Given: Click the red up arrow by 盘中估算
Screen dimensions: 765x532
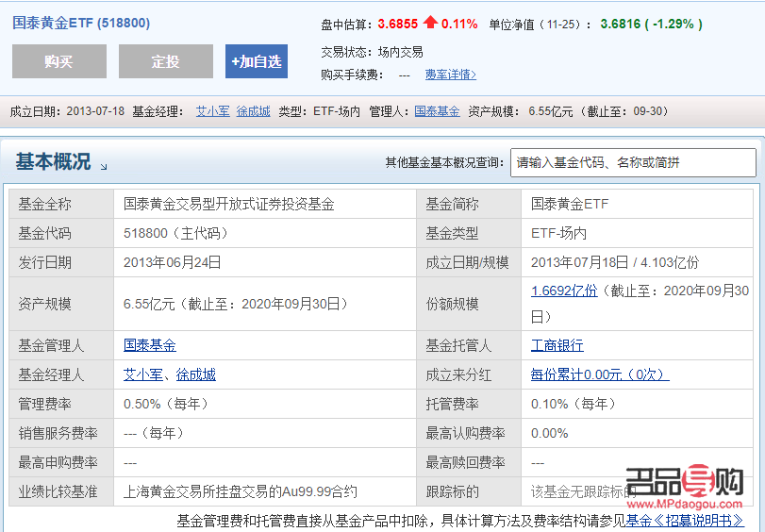Looking at the screenshot, I should [430, 22].
